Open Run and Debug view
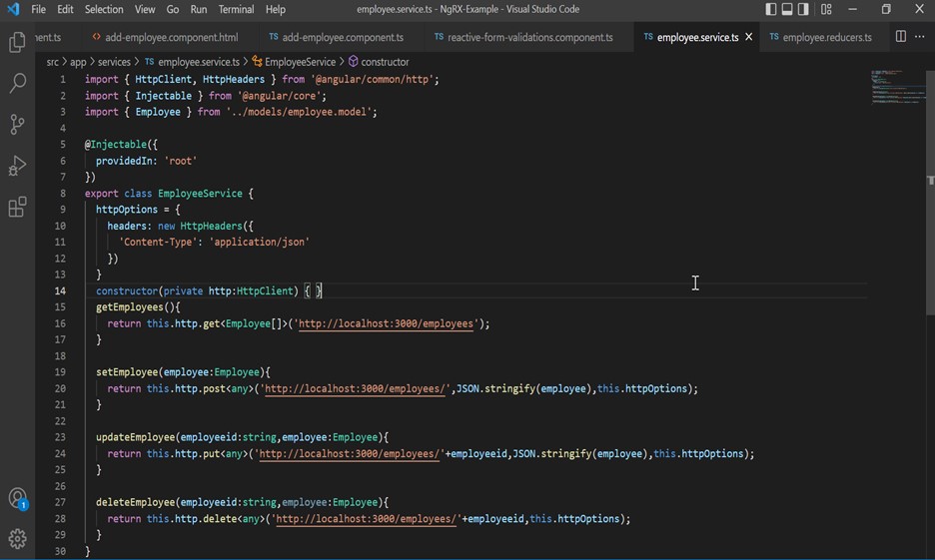 coord(17,166)
